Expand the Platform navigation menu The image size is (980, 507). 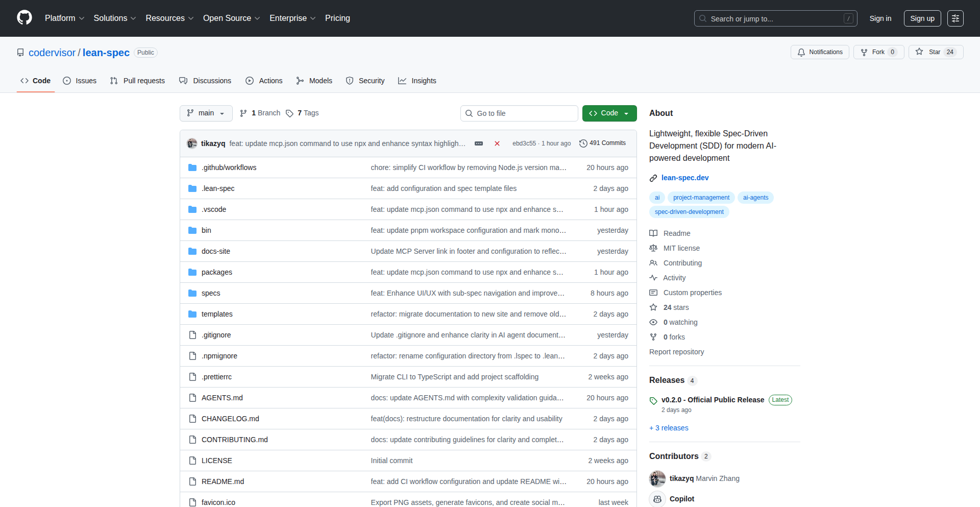click(64, 18)
